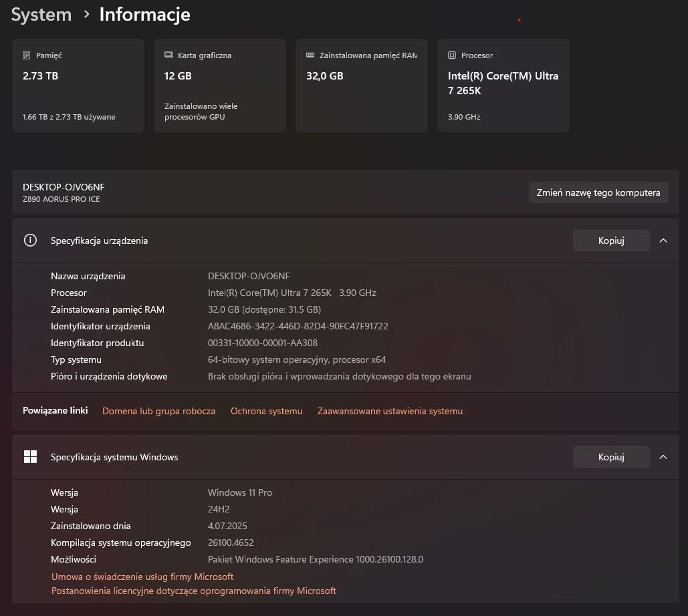Viewport: 688px width, 616px height.
Task: Copy device specifications with Kopiuj
Action: 611,241
